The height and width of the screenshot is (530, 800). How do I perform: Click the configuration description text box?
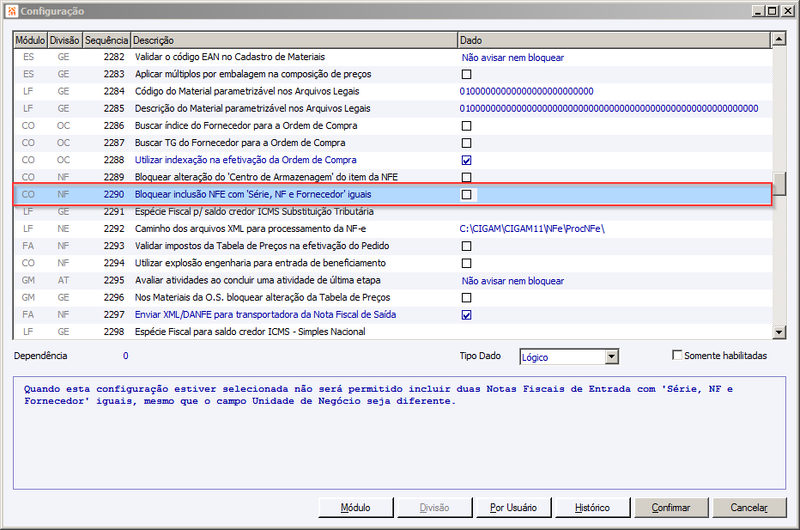tap(399, 433)
